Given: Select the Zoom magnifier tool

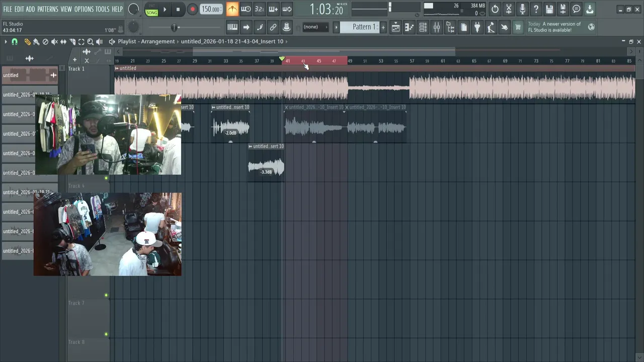Looking at the screenshot, I should click(91, 42).
